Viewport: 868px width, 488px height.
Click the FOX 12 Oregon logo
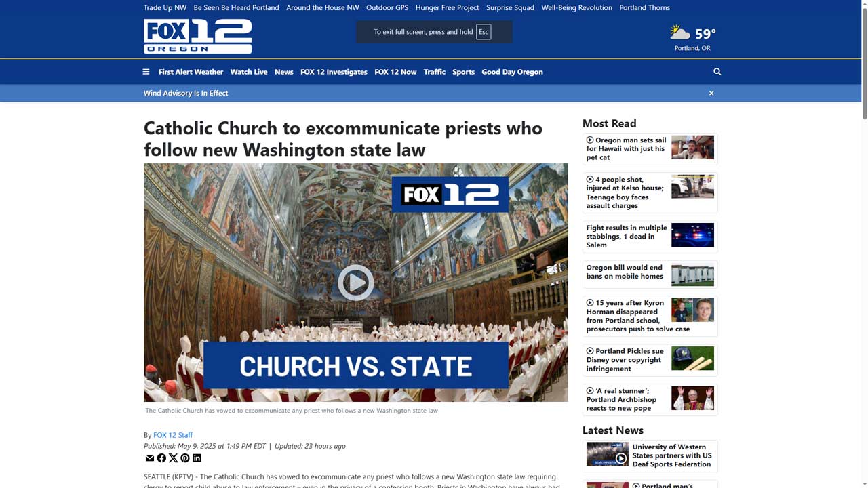click(197, 36)
